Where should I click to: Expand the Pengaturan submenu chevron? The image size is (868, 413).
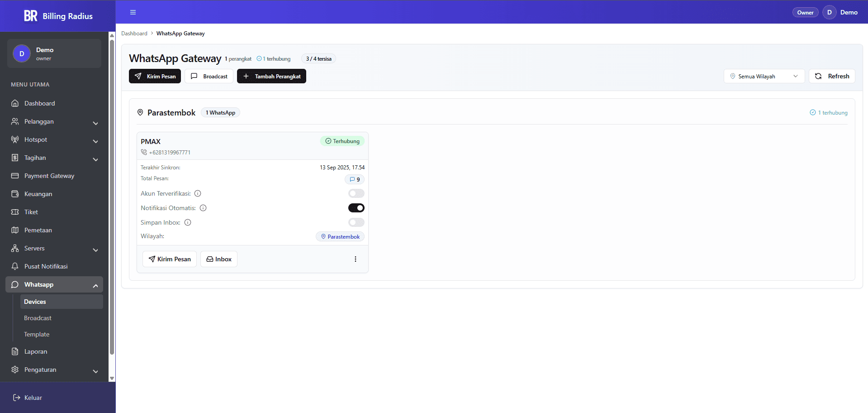(x=95, y=371)
